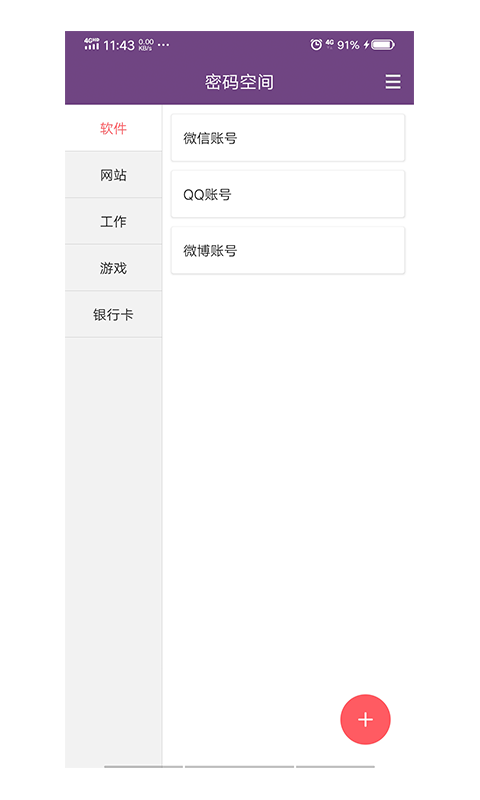Tap the three dots status icon
480x800 pixels.
point(163,45)
